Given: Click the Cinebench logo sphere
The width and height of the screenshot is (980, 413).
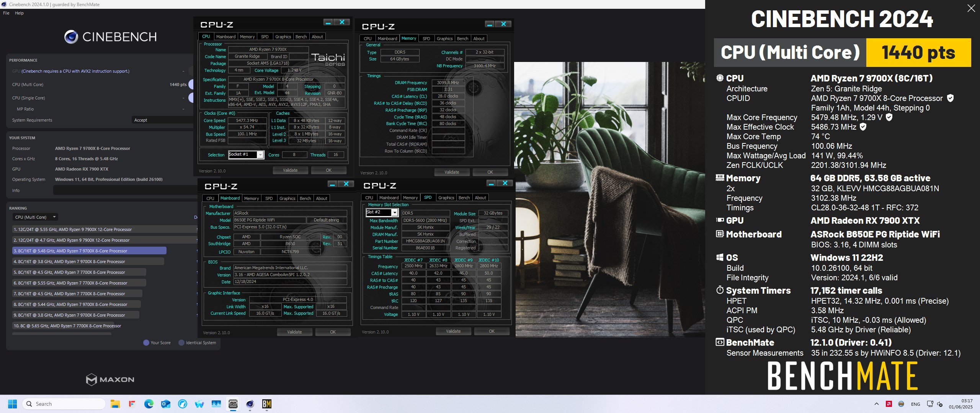Looking at the screenshot, I should (x=71, y=37).
